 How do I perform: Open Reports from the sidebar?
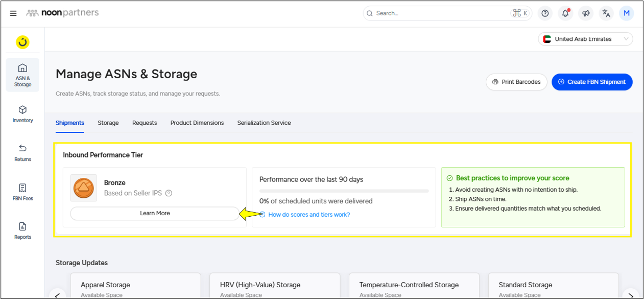(22, 230)
